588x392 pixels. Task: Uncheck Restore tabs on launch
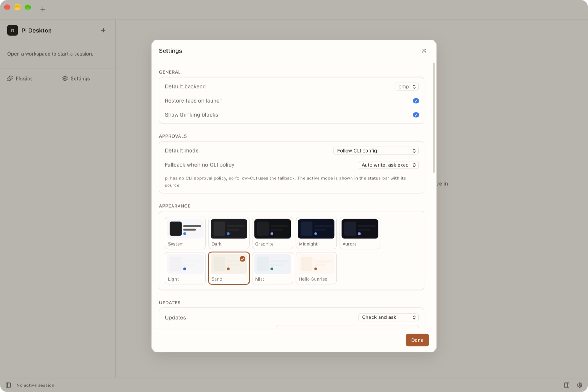pos(416,101)
